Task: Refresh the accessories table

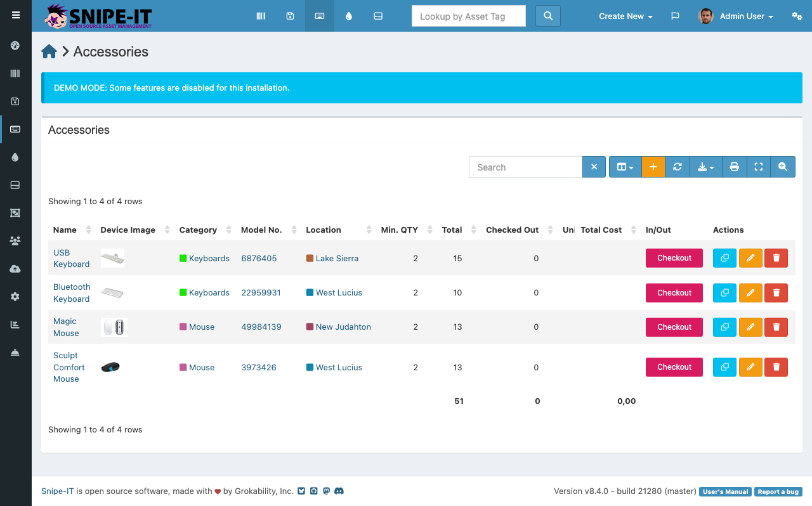Action: [x=678, y=167]
